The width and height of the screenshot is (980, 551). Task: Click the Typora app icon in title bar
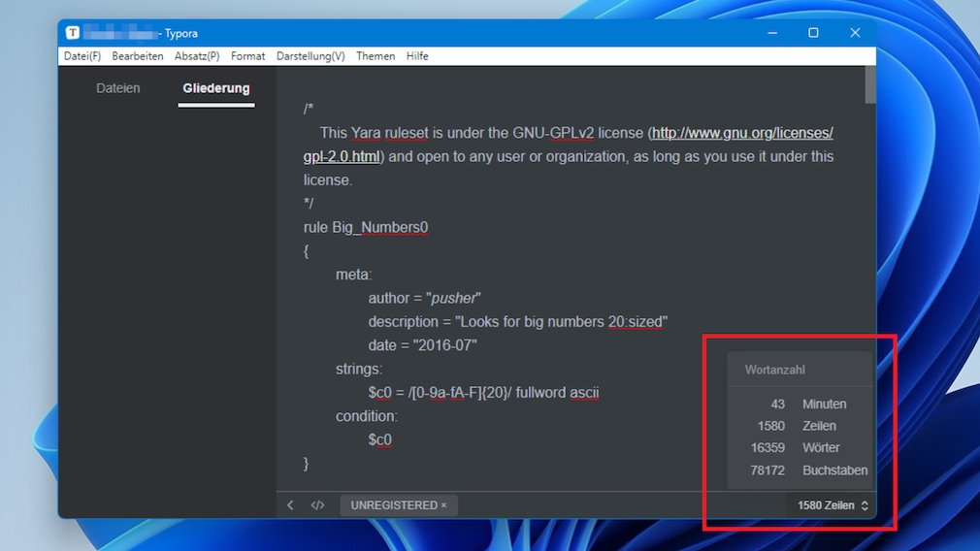73,33
